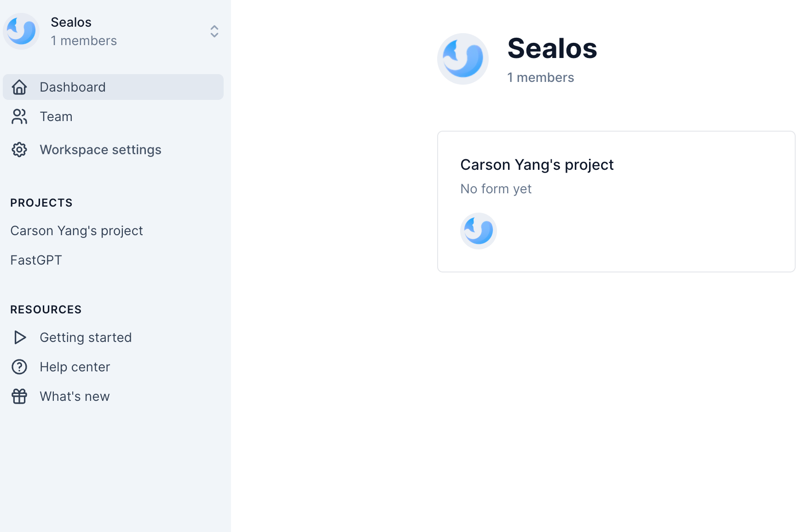Go to the Team page
Viewport: 809px width, 532px height.
coord(56,116)
